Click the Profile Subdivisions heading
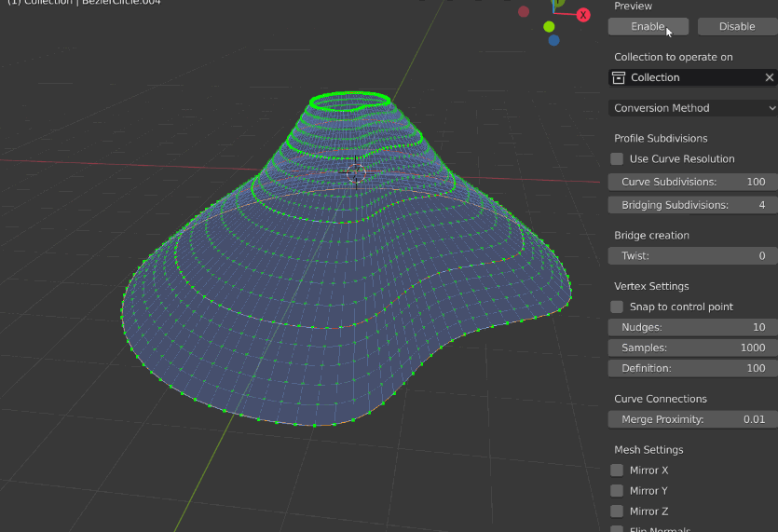The image size is (778, 532). coord(661,139)
